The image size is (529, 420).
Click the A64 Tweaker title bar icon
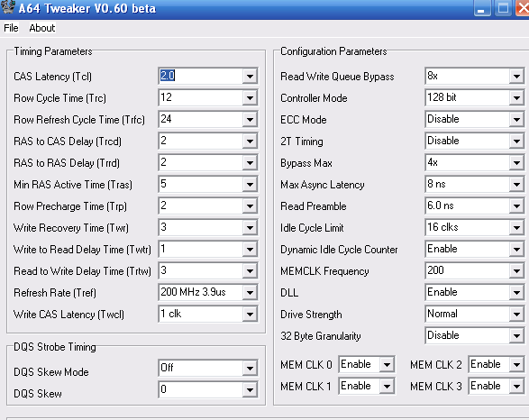(7, 6)
